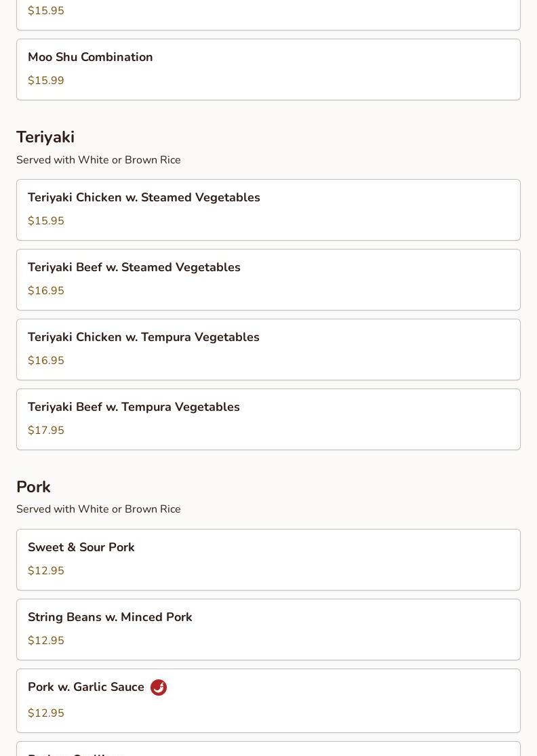Click the $17.95 price label

coord(46,431)
